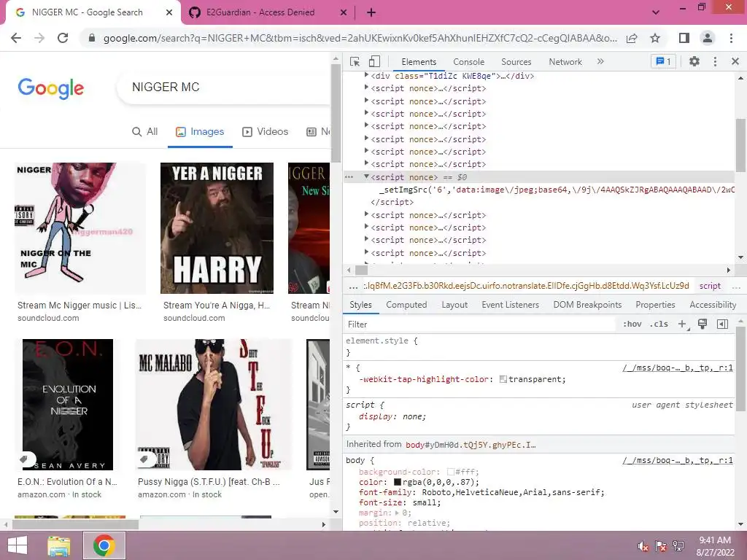The width and height of the screenshot is (747, 560).
Task: Click the ellipsis beside the selected script node
Action: coord(349,177)
